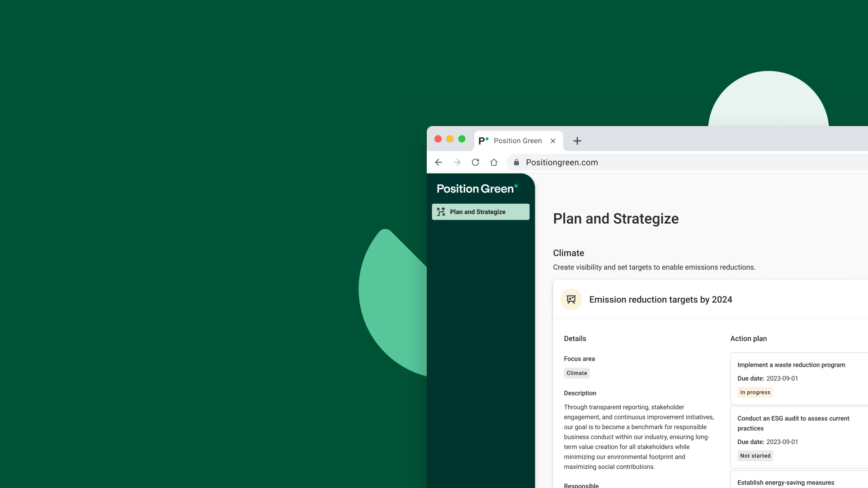Screen dimensions: 868x488
Task: Click the browser refresh icon
Action: tap(475, 162)
